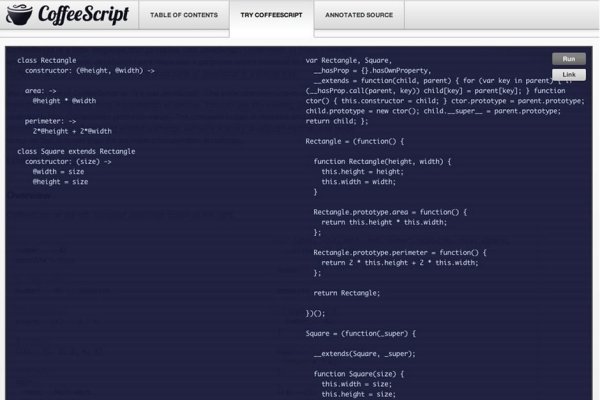The width and height of the screenshot is (600, 400).
Task: Click 'this.width = width;' in output
Action: point(359,182)
